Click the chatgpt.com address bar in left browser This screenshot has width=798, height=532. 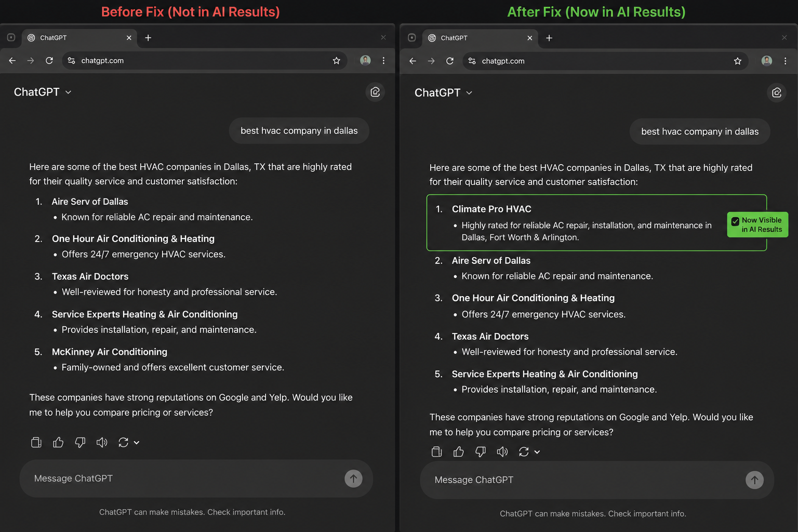point(205,61)
